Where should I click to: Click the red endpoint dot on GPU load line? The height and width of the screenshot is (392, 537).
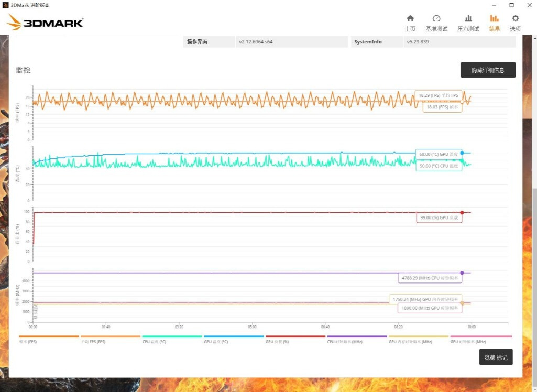(x=462, y=211)
